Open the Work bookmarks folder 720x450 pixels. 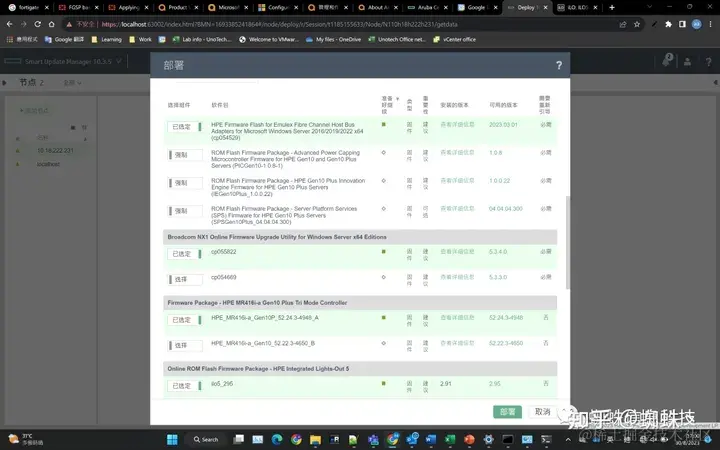pyautogui.click(x=141, y=39)
